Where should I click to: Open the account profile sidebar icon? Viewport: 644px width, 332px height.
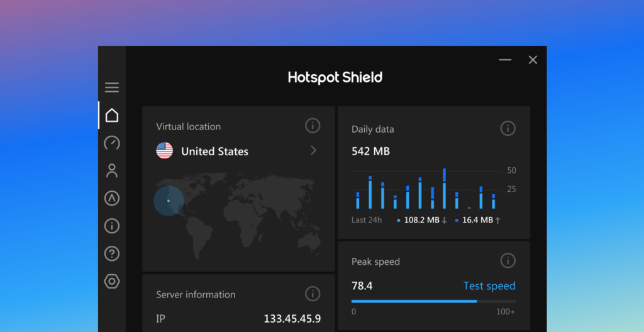(x=112, y=170)
